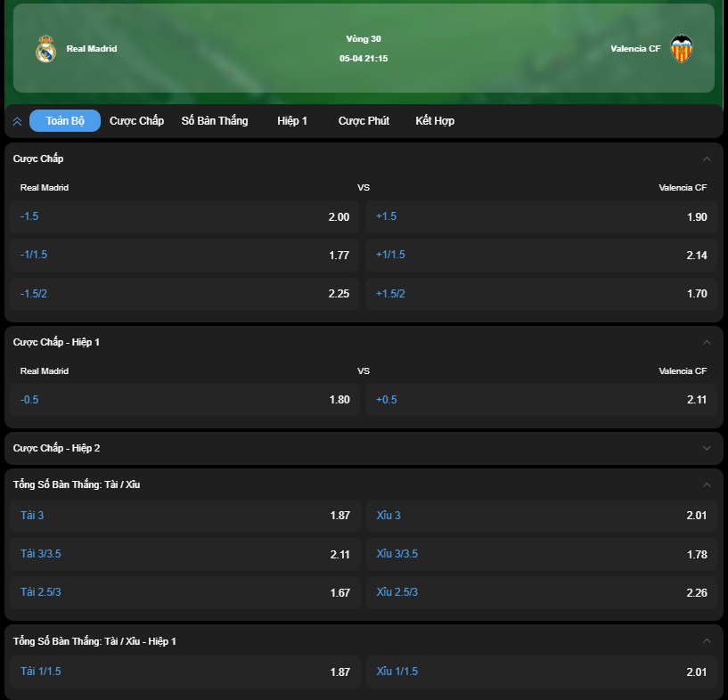
Task: Click the Vòng 30 round label
Action: 364,39
